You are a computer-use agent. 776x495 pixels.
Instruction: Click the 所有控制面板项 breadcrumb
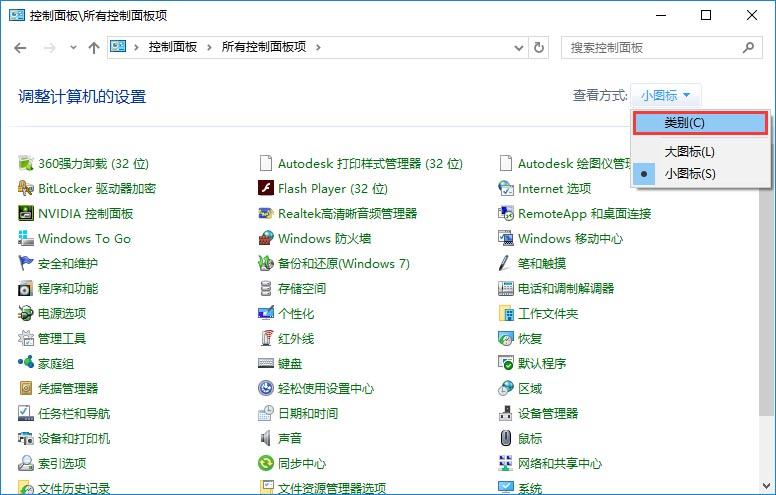264,47
